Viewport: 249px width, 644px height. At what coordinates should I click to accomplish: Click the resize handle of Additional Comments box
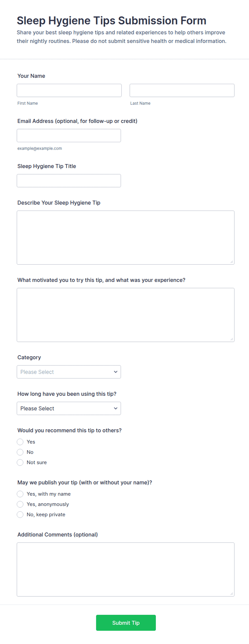pyautogui.click(x=232, y=594)
